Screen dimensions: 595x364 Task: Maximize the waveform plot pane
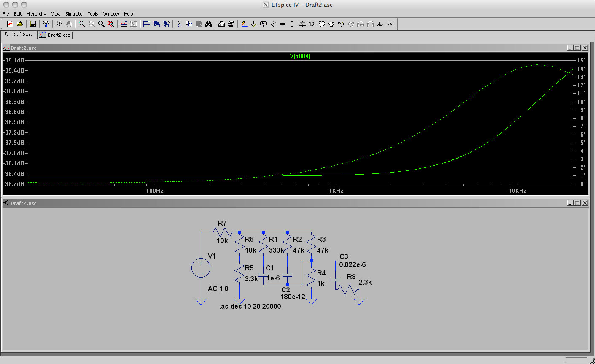(577, 48)
